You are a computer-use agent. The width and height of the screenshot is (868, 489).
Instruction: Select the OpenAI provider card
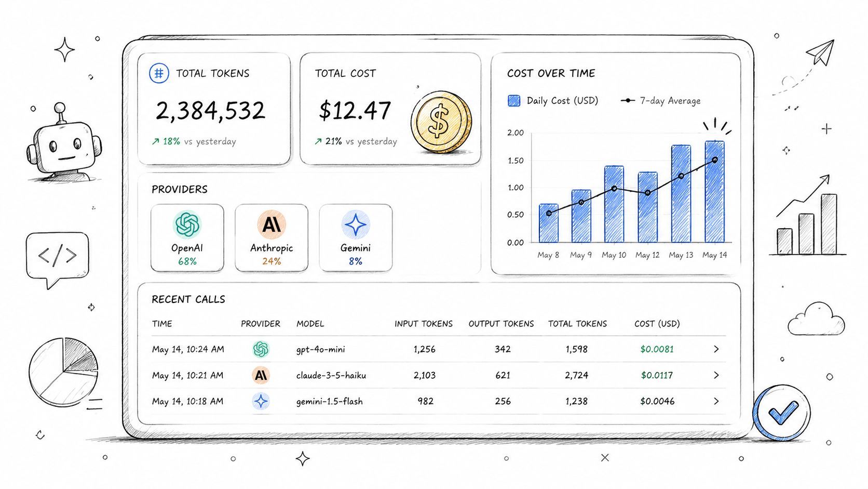pyautogui.click(x=187, y=237)
